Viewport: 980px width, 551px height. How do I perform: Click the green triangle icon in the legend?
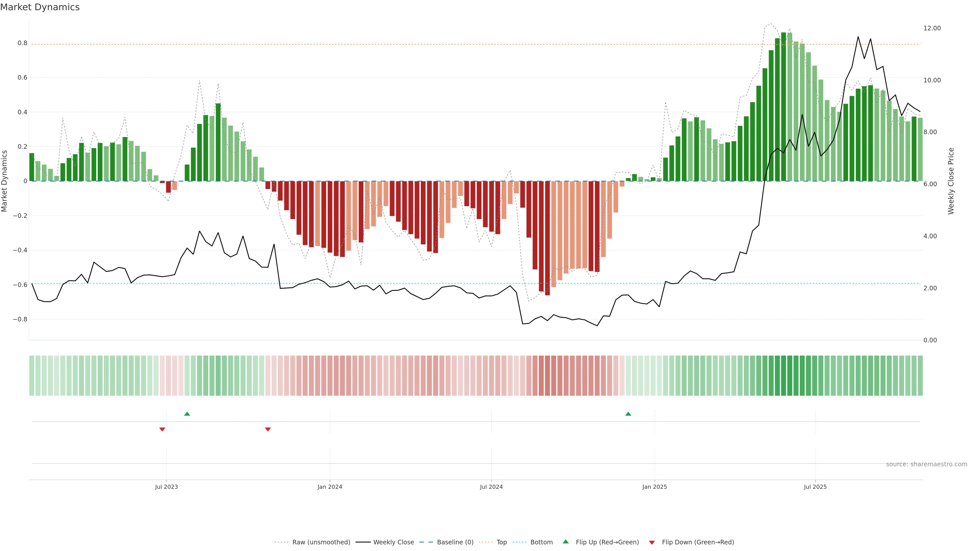pyautogui.click(x=566, y=542)
